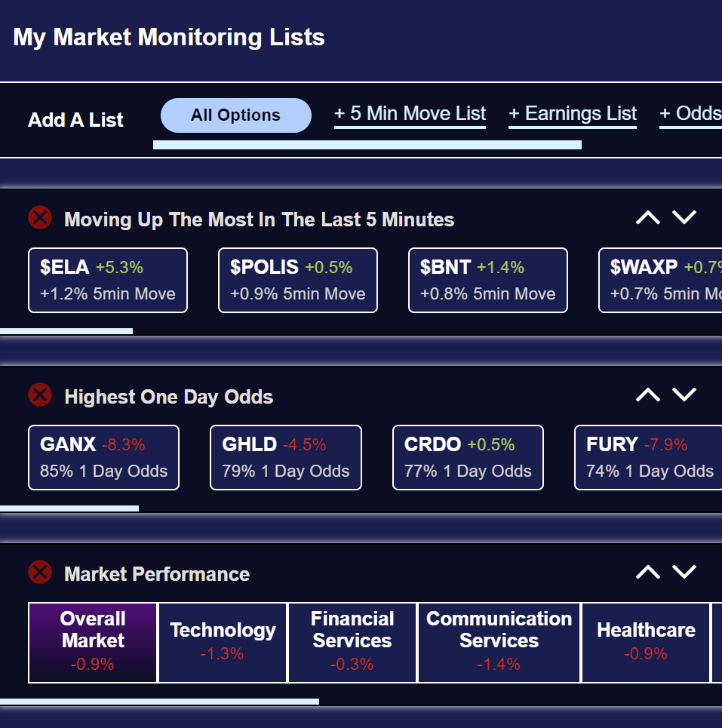Move Highest One Day Odds list up

[648, 395]
